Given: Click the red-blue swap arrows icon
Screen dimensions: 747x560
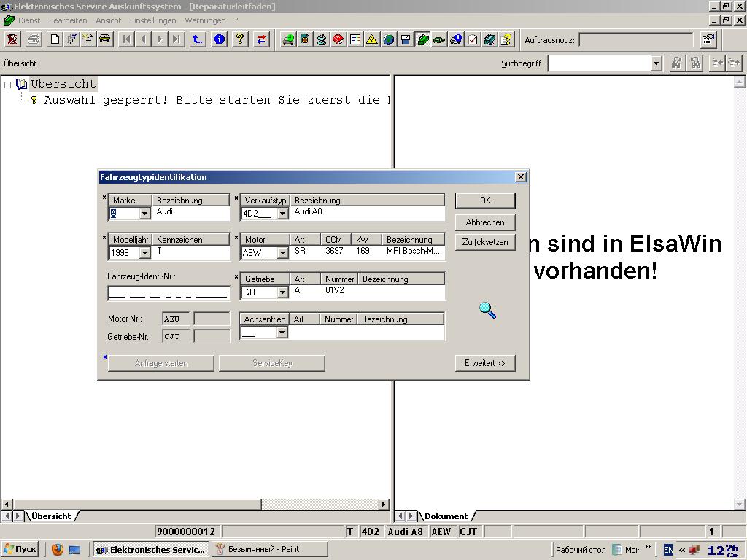Looking at the screenshot, I should (261, 39).
